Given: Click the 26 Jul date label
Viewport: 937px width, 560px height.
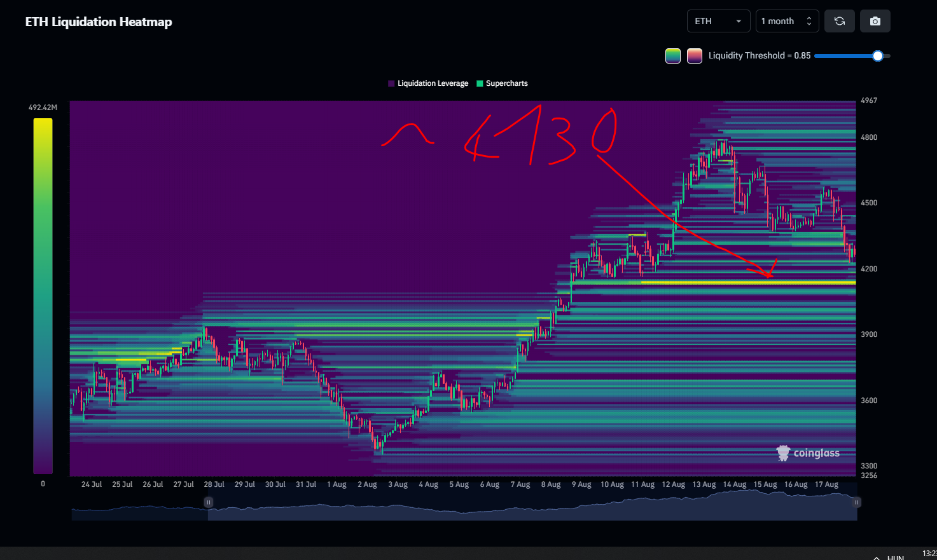Looking at the screenshot, I should coord(153,484).
